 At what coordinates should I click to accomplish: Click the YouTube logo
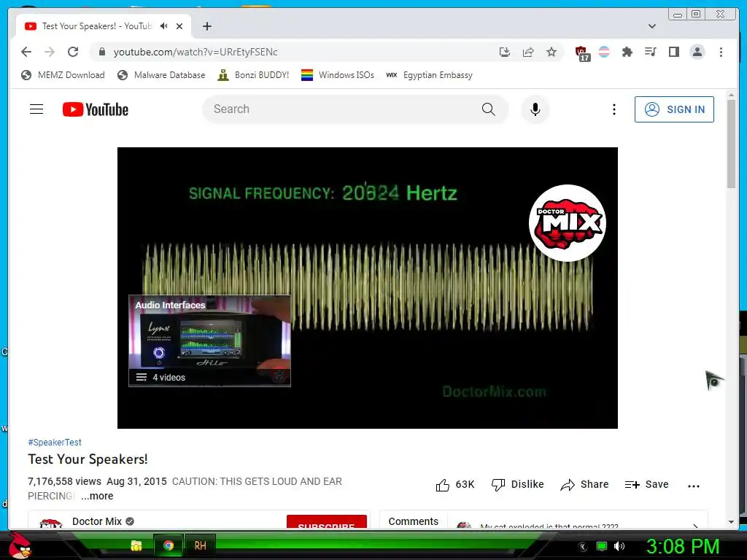click(x=96, y=109)
